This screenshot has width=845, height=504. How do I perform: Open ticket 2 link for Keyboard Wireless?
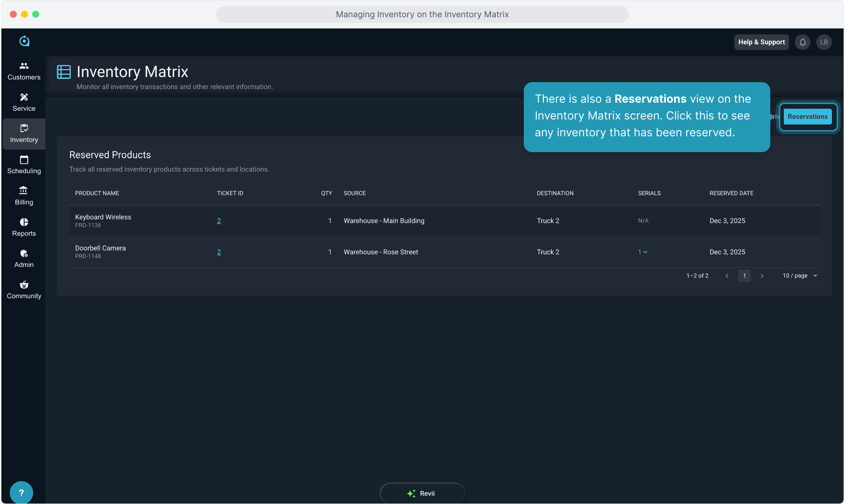[x=219, y=221]
